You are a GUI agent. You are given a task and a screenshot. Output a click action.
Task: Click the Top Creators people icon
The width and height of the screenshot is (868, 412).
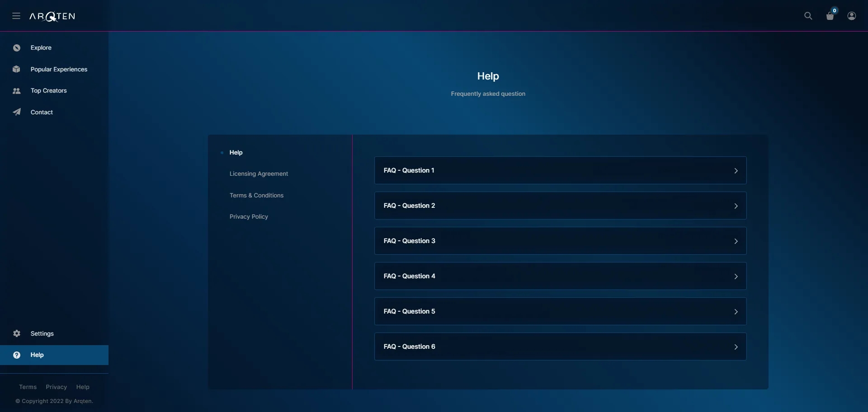(17, 91)
